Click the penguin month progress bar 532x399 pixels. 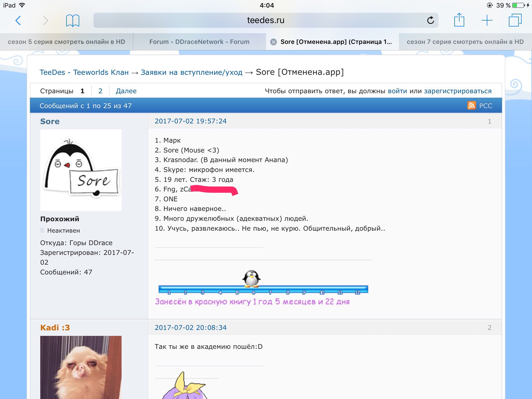[263, 289]
